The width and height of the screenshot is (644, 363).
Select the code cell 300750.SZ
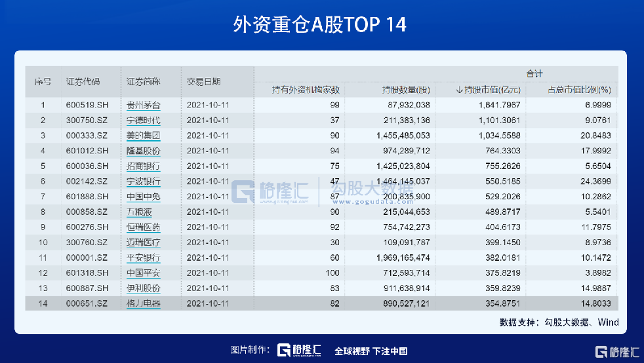tap(87, 121)
